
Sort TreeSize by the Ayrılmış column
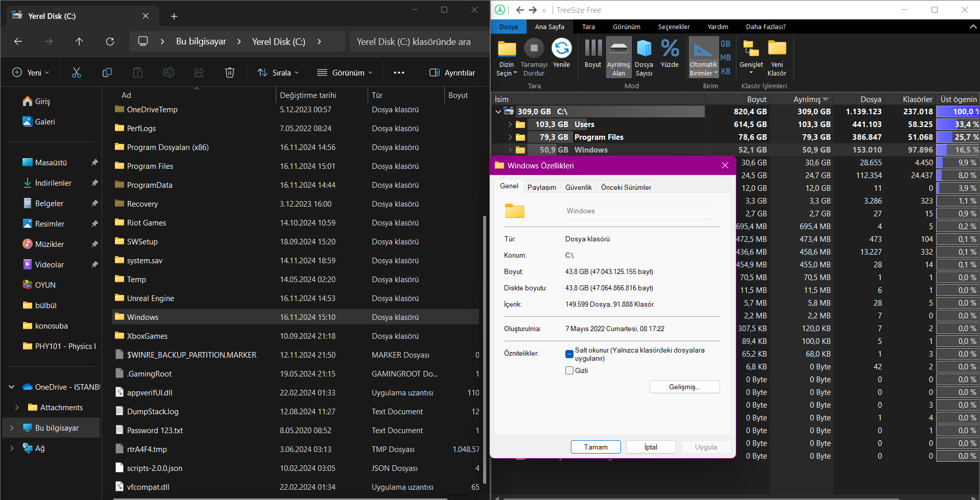(807, 99)
